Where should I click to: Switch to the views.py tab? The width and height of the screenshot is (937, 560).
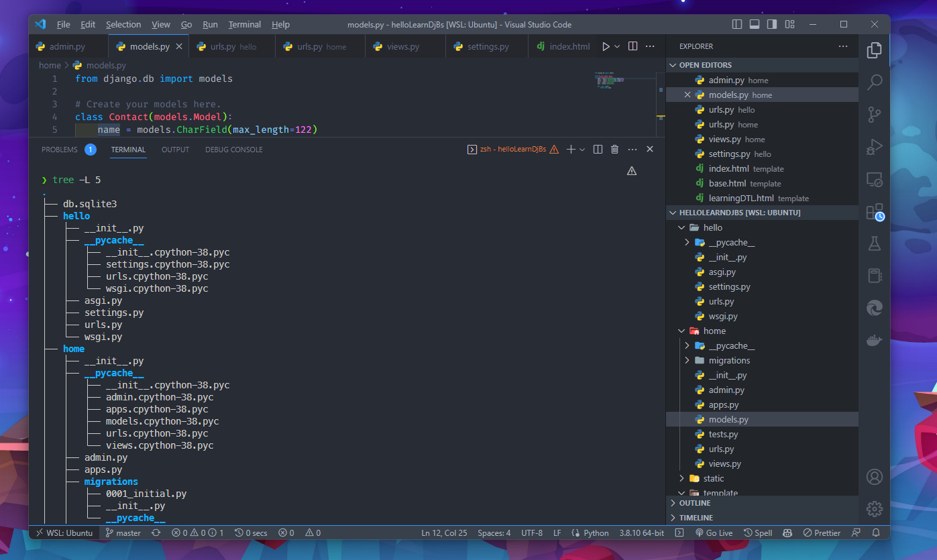(x=404, y=46)
